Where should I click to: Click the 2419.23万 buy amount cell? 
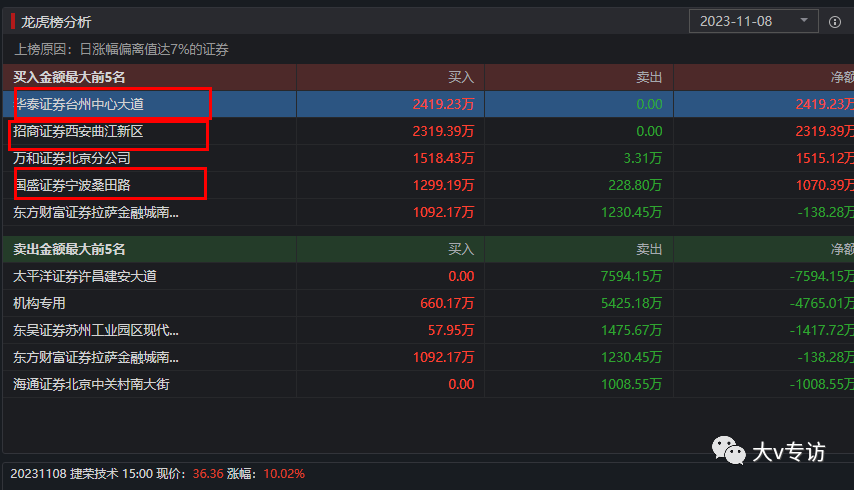[x=443, y=104]
